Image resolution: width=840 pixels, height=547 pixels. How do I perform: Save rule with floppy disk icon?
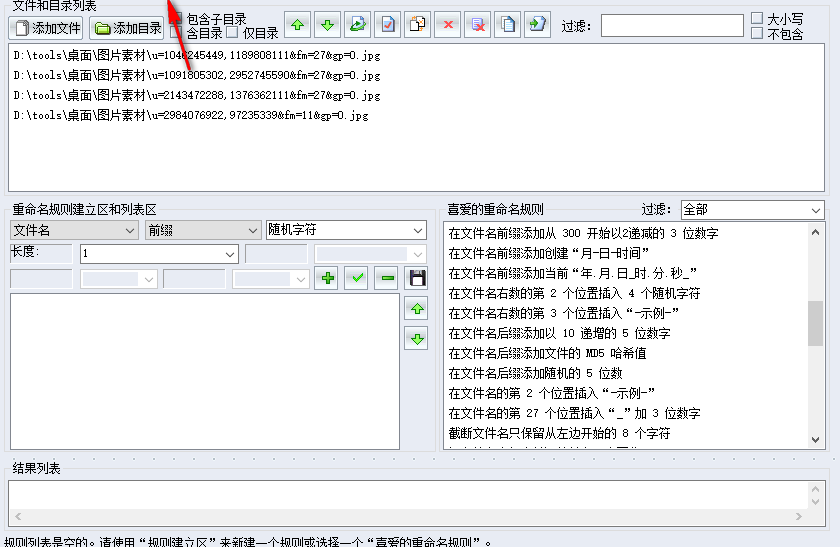coord(416,278)
